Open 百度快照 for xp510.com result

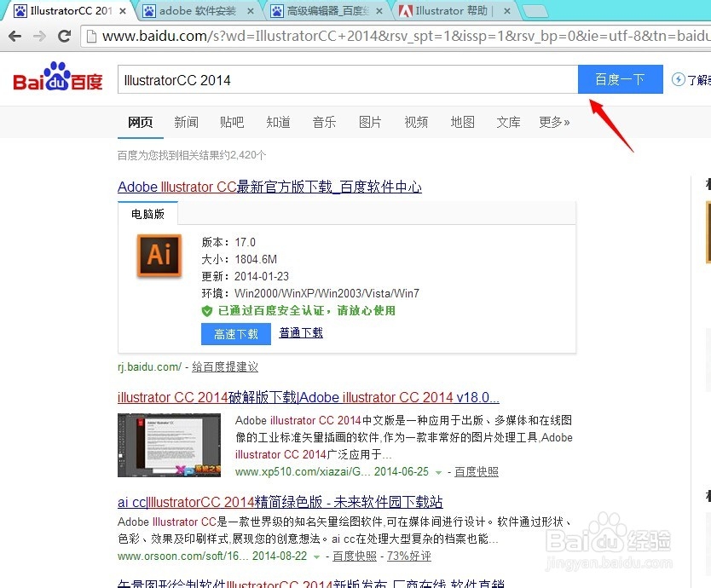click(476, 472)
